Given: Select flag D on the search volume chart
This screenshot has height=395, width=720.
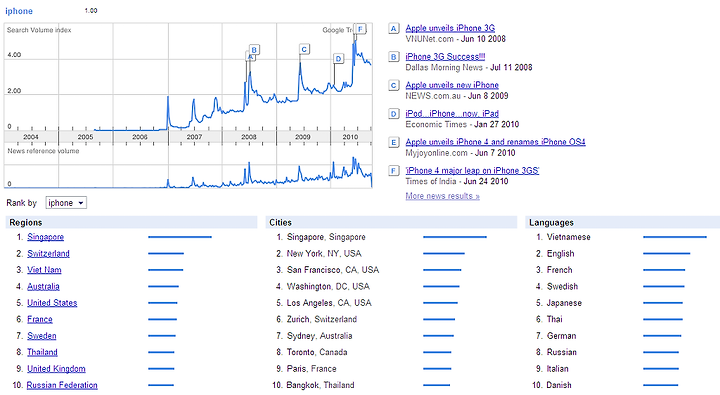Looking at the screenshot, I should pyautogui.click(x=338, y=58).
